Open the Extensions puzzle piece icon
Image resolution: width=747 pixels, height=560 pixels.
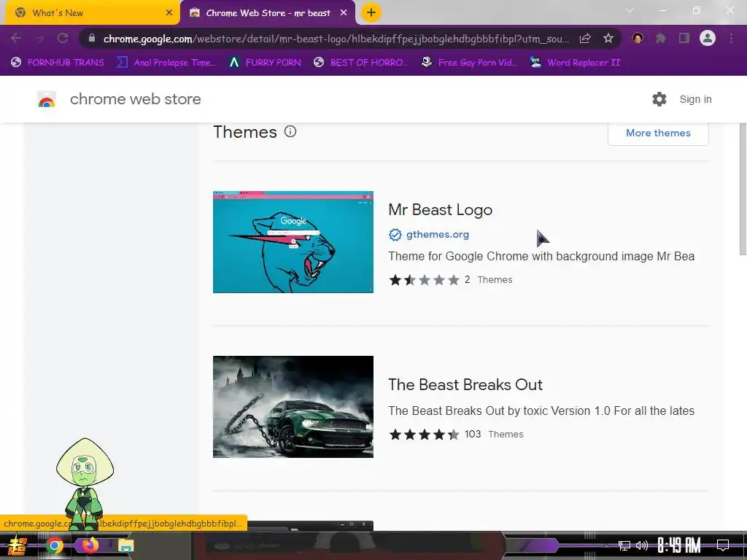click(661, 38)
